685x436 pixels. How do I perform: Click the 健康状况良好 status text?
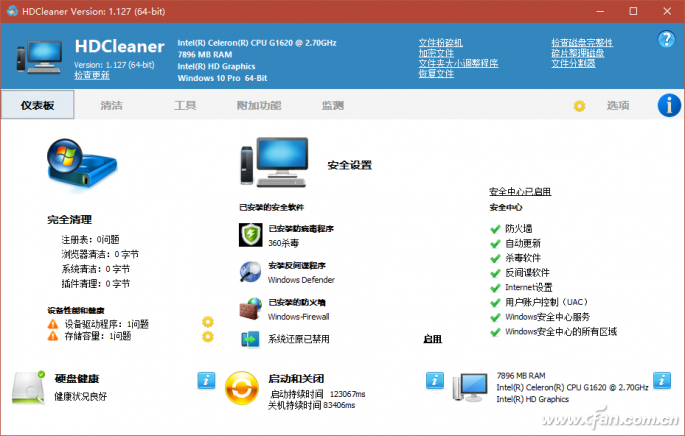pyautogui.click(x=80, y=396)
